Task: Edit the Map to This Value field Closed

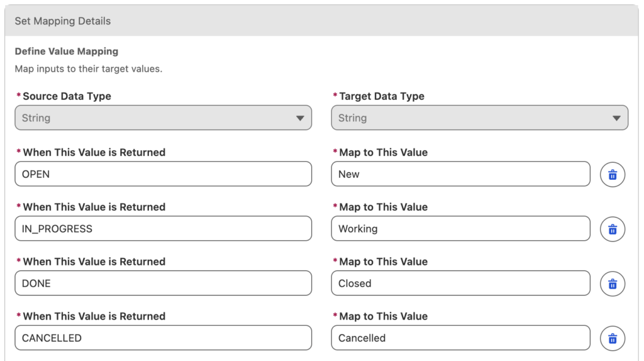Action: [x=461, y=283]
